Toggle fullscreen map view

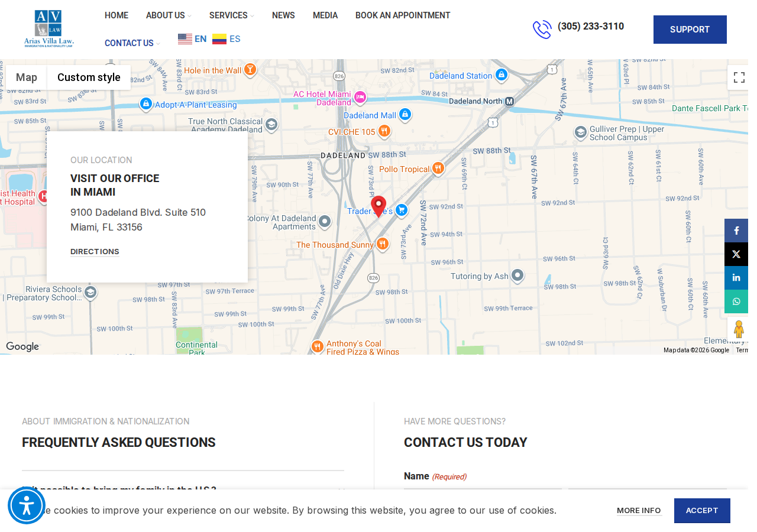[x=739, y=77]
